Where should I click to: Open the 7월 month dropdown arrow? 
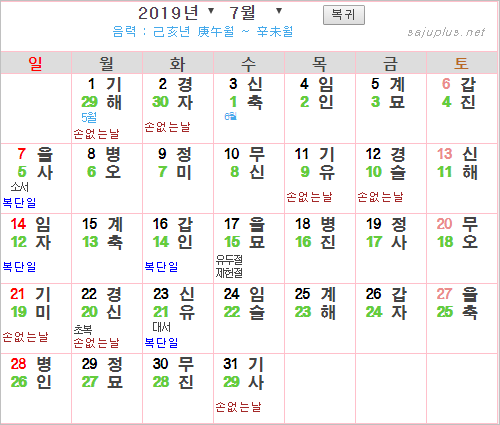pyautogui.click(x=279, y=11)
